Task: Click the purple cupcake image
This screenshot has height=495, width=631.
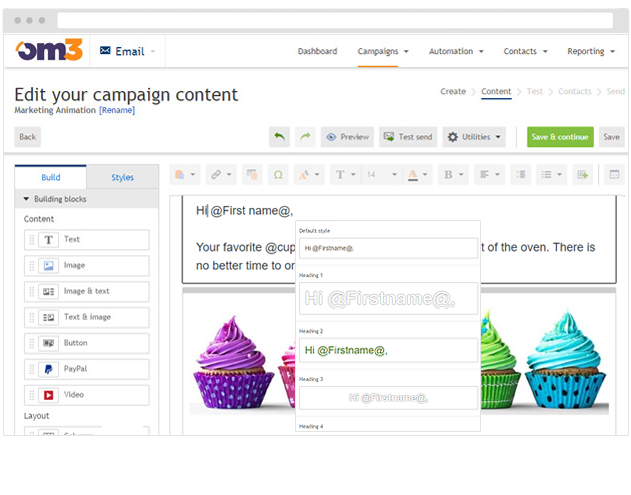Action: click(232, 363)
